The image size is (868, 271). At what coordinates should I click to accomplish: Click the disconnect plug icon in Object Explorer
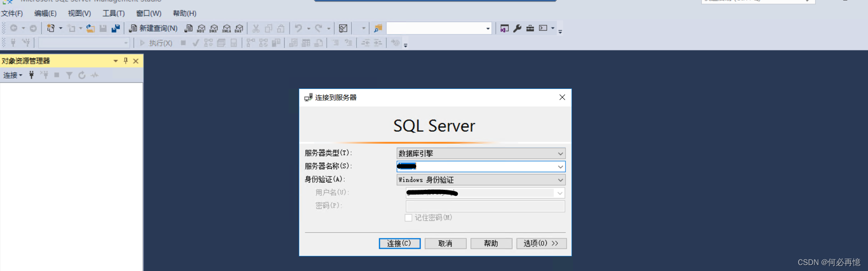[44, 75]
